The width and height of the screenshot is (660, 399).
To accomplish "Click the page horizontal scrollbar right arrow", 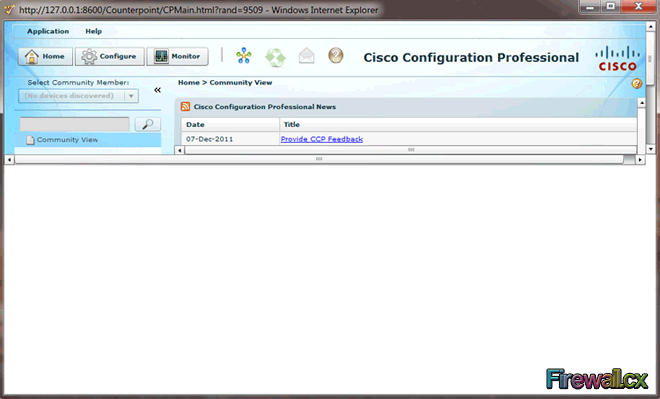I will [x=640, y=160].
